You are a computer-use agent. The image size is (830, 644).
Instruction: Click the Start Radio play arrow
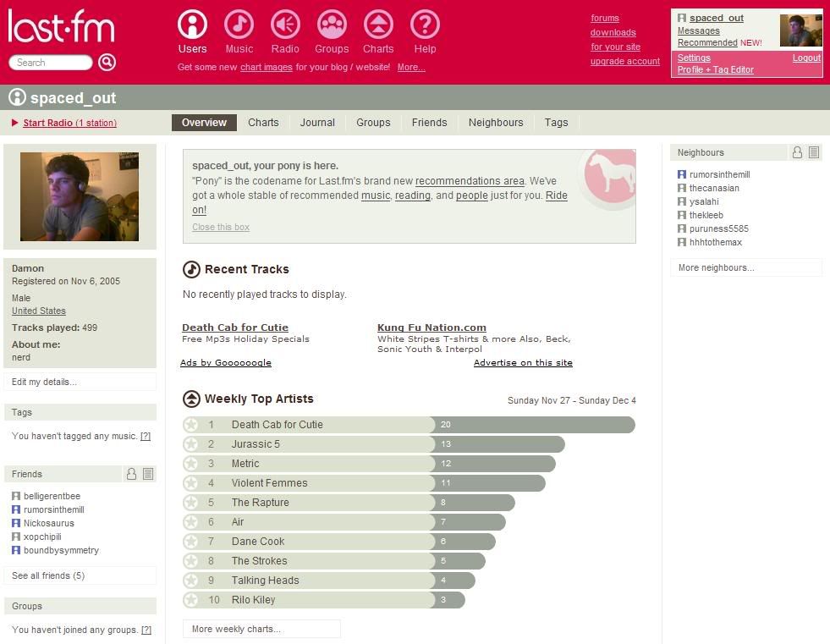pyautogui.click(x=15, y=123)
